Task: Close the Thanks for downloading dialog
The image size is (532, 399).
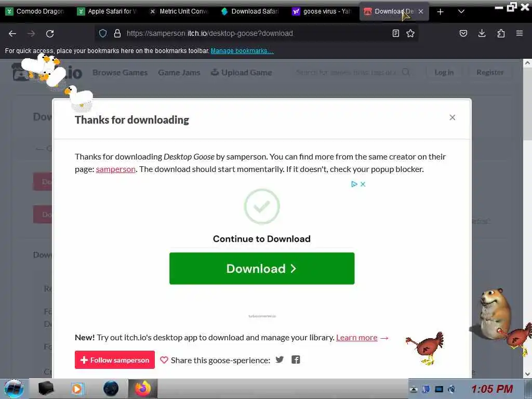Action: (x=453, y=117)
